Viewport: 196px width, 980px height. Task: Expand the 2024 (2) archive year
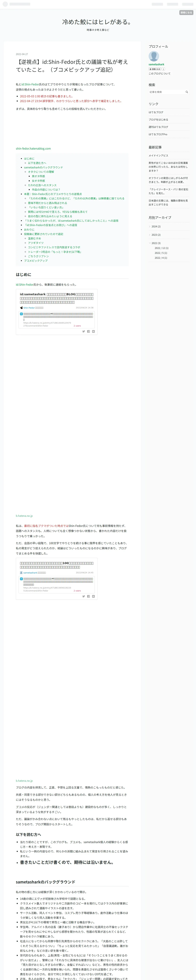[150, 226]
